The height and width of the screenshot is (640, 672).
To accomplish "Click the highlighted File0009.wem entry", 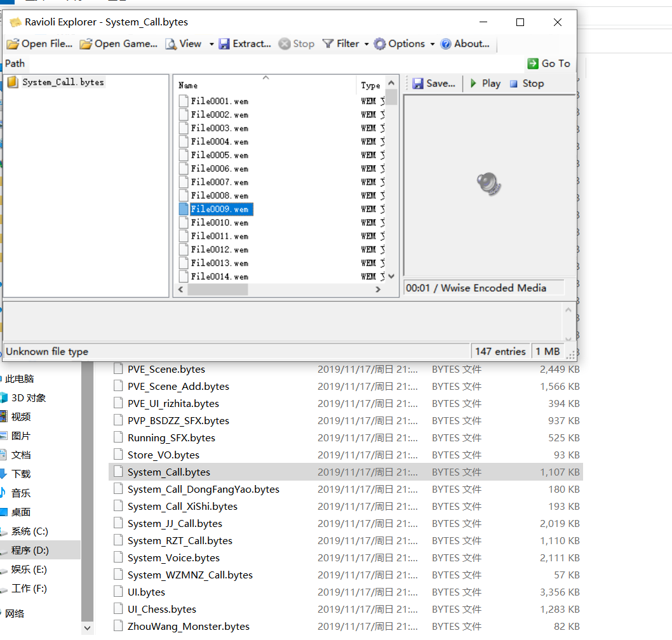I will tap(217, 209).
